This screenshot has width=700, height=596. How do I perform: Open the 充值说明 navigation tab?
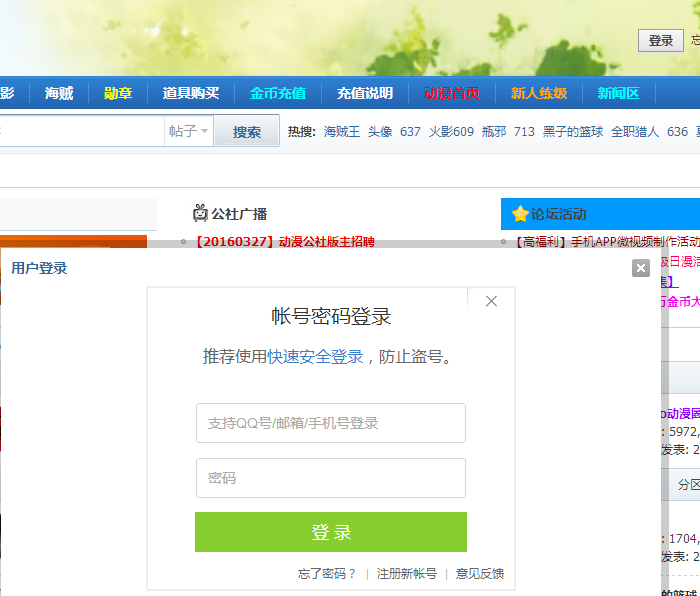(365, 93)
